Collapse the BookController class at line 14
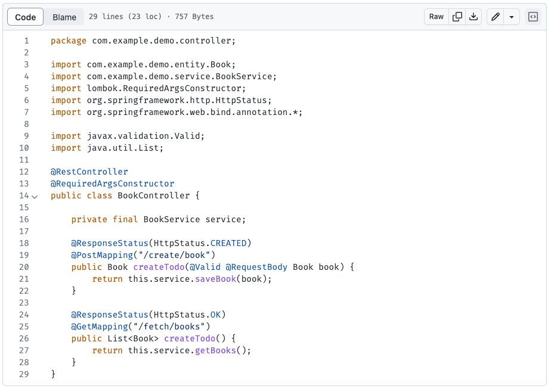The height and width of the screenshot is (392, 551). (35, 196)
